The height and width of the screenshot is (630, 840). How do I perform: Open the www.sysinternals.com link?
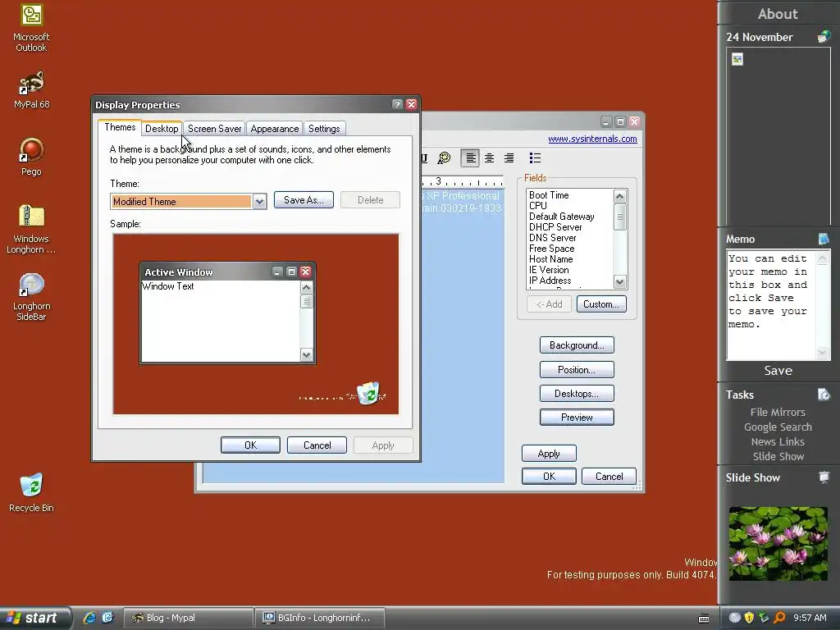click(592, 139)
